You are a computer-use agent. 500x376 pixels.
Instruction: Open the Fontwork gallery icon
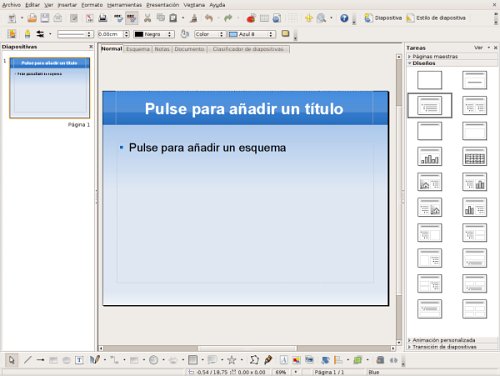point(284,360)
